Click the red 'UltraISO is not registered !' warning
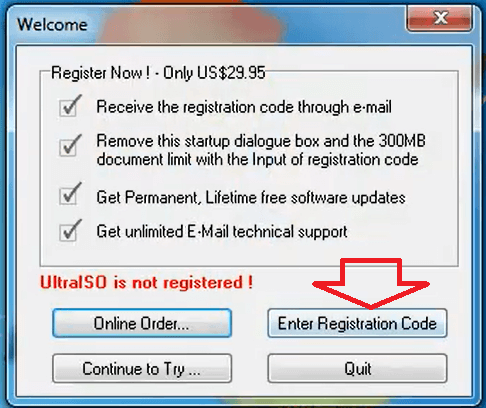 click(146, 283)
